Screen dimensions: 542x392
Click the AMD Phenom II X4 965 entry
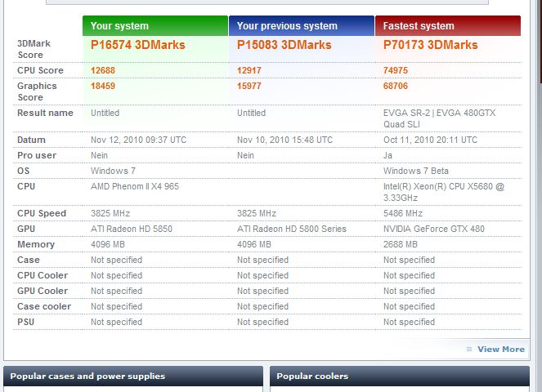point(135,186)
